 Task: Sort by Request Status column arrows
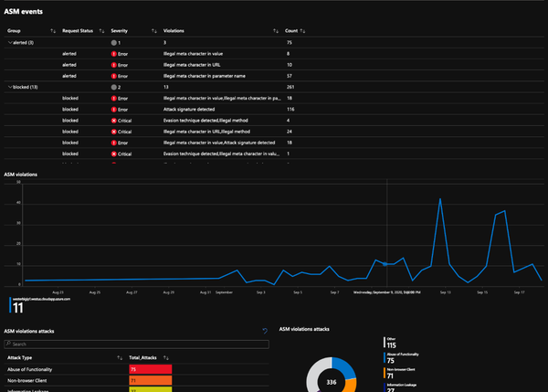[101, 31]
